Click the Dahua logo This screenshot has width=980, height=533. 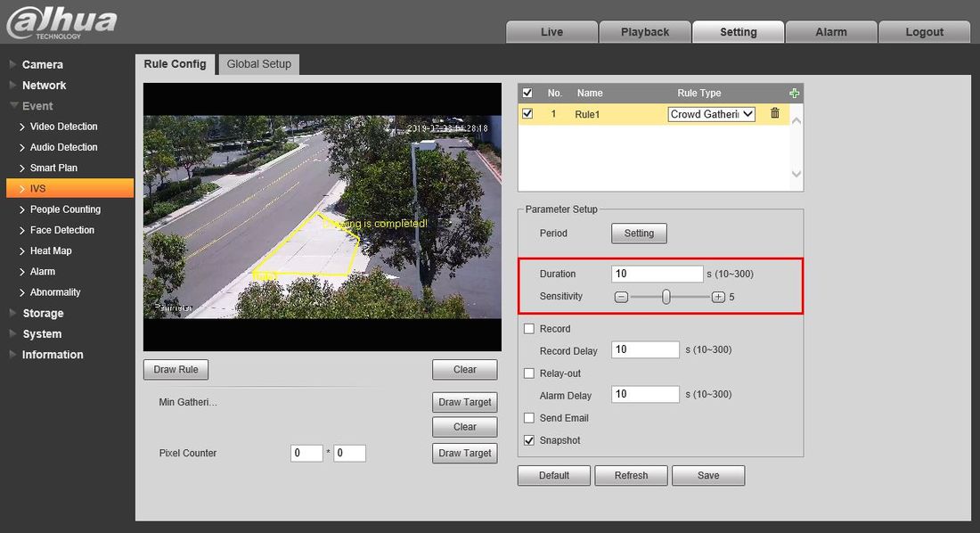coord(61,21)
